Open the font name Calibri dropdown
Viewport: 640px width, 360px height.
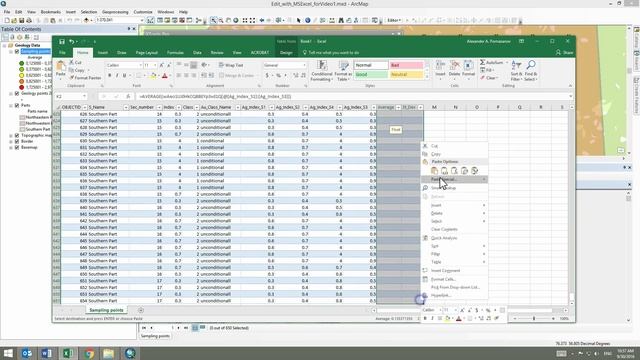(x=140, y=65)
